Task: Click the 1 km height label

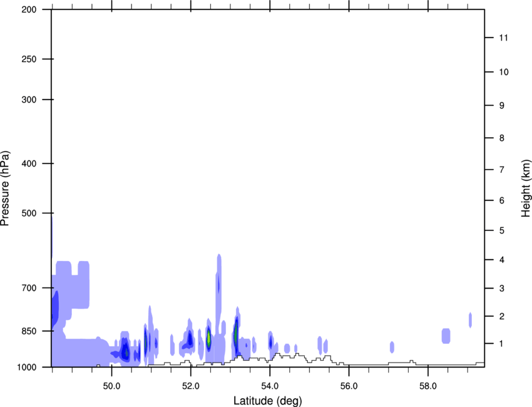Action: pos(501,344)
